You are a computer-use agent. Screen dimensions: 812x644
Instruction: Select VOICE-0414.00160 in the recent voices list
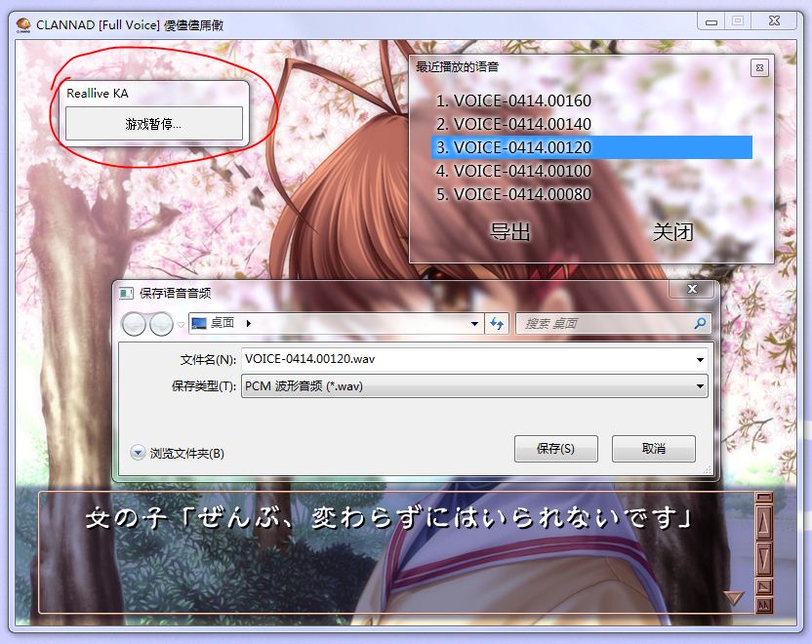[x=513, y=101]
